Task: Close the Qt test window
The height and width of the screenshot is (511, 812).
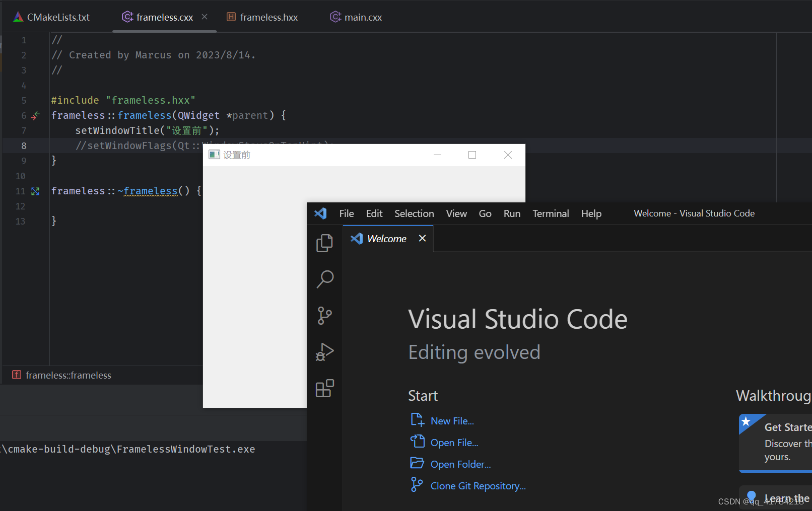Action: (508, 155)
